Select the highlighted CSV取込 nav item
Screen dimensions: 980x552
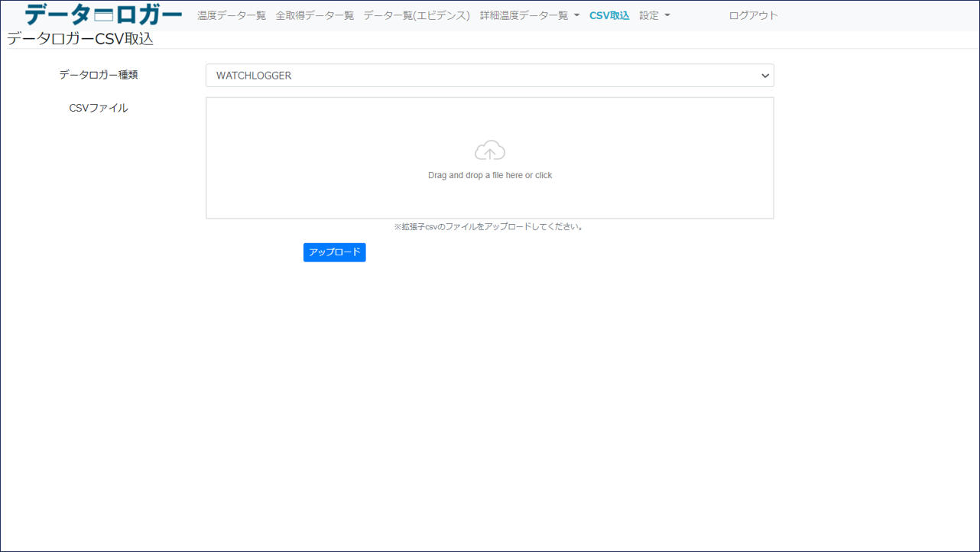click(x=609, y=15)
